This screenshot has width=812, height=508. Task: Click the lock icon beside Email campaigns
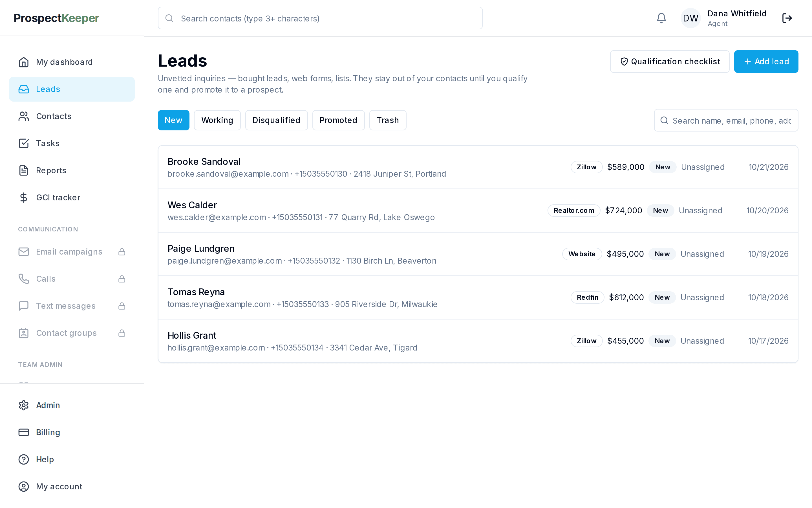(x=122, y=252)
